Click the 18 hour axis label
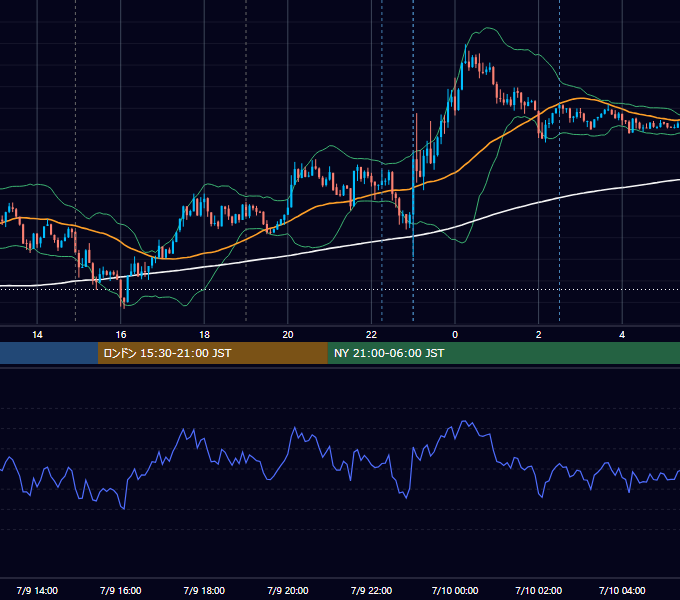Image resolution: width=680 pixels, height=600 pixels. tap(204, 335)
